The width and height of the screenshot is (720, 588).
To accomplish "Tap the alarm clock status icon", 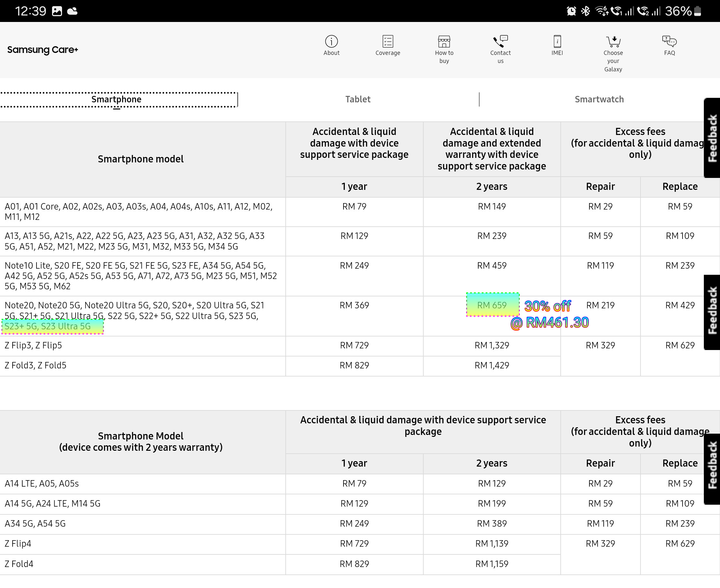I will pyautogui.click(x=571, y=11).
